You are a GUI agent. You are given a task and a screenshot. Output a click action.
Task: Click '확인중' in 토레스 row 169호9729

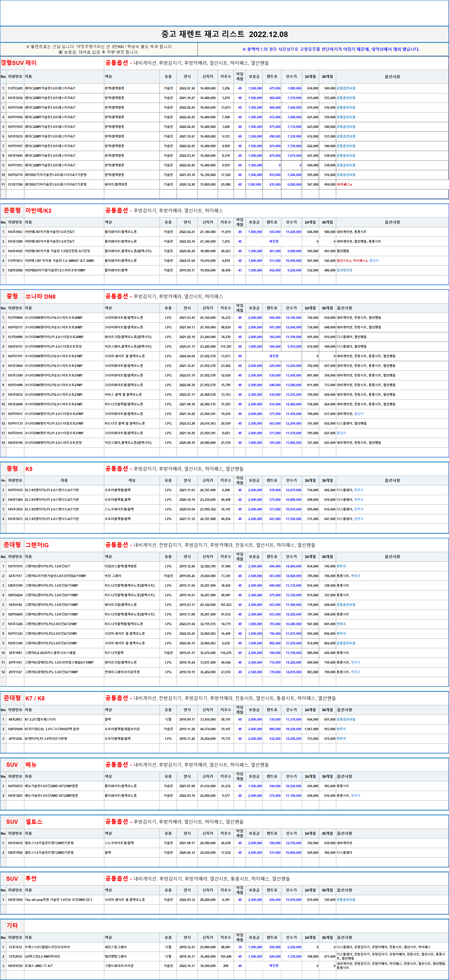274,966
